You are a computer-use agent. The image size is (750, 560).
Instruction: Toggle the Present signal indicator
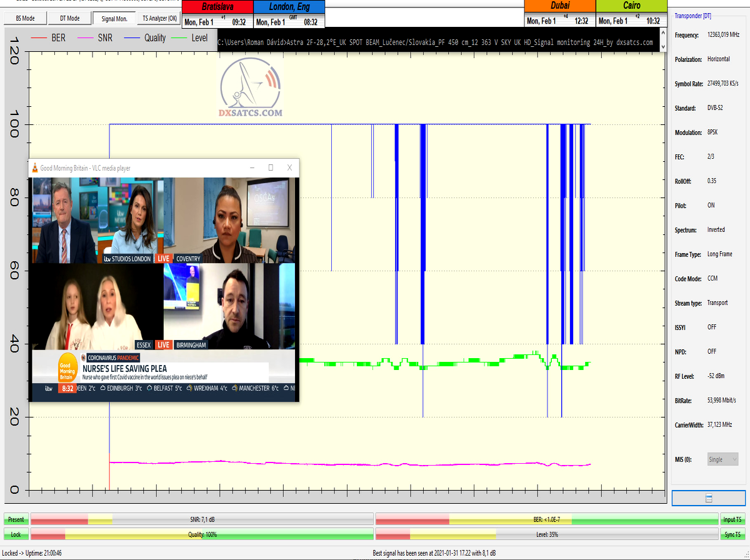(x=16, y=519)
